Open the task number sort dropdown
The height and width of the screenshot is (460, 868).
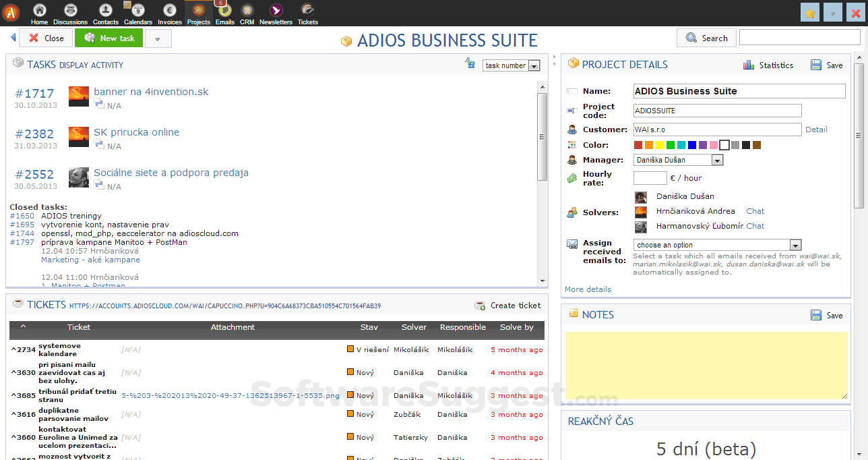[x=511, y=65]
